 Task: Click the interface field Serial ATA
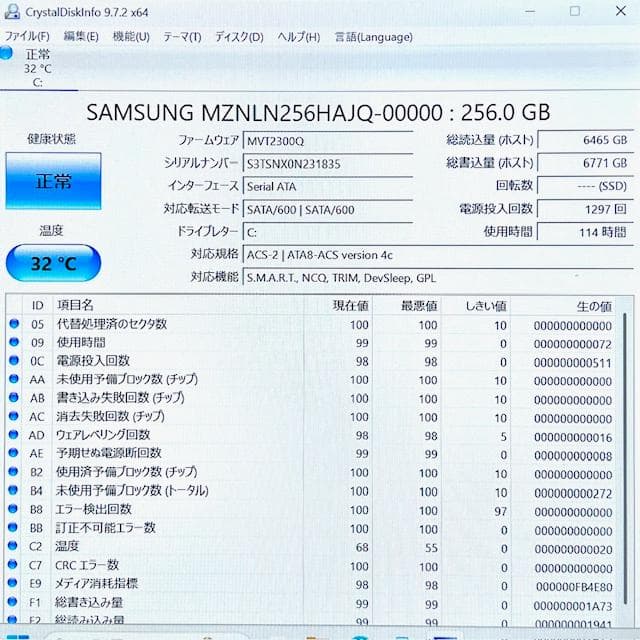(328, 187)
